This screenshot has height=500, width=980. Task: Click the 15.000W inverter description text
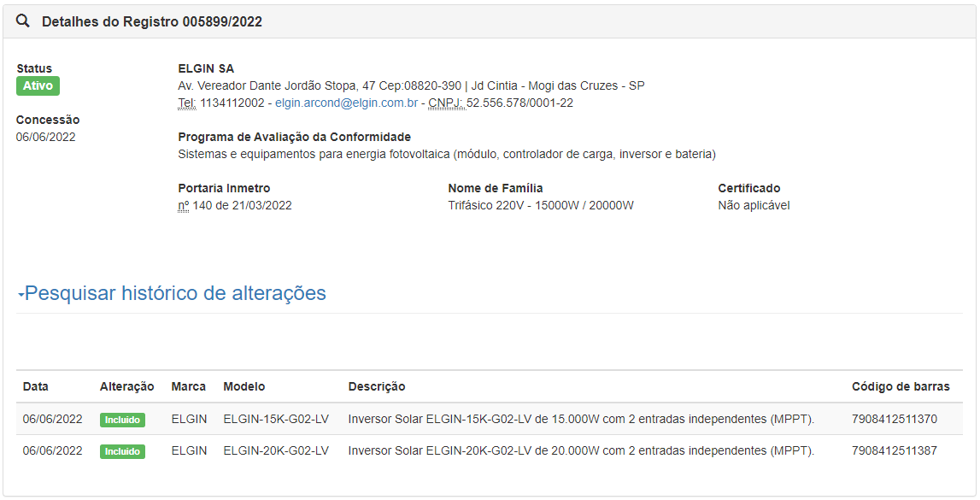[581, 420]
